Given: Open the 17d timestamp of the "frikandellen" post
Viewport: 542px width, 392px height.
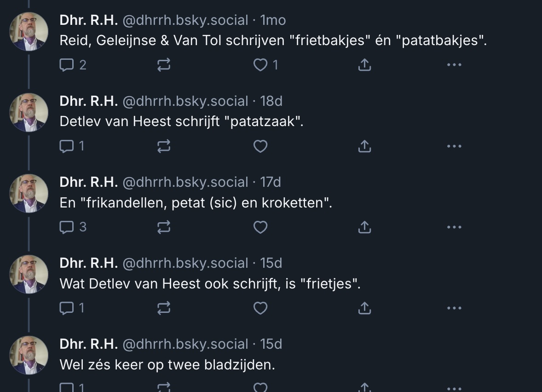Looking at the screenshot, I should 271,182.
